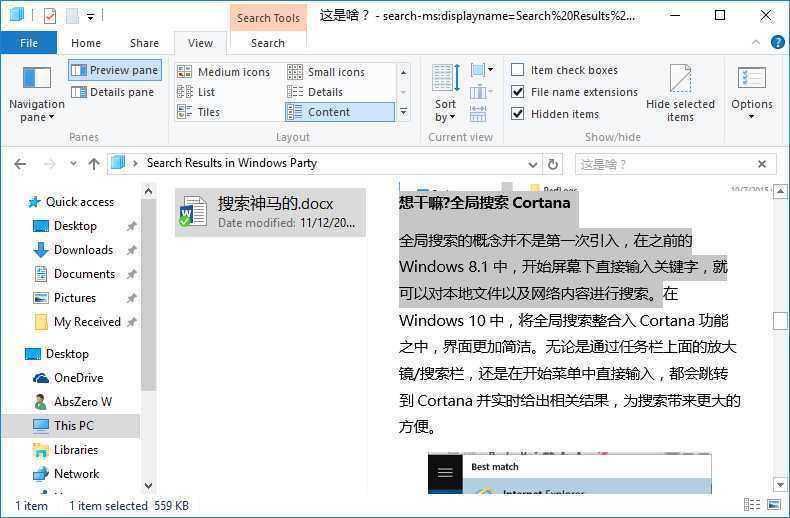This screenshot has height=518, width=790.
Task: Click the Properties quick access icon
Action: click(x=50, y=16)
